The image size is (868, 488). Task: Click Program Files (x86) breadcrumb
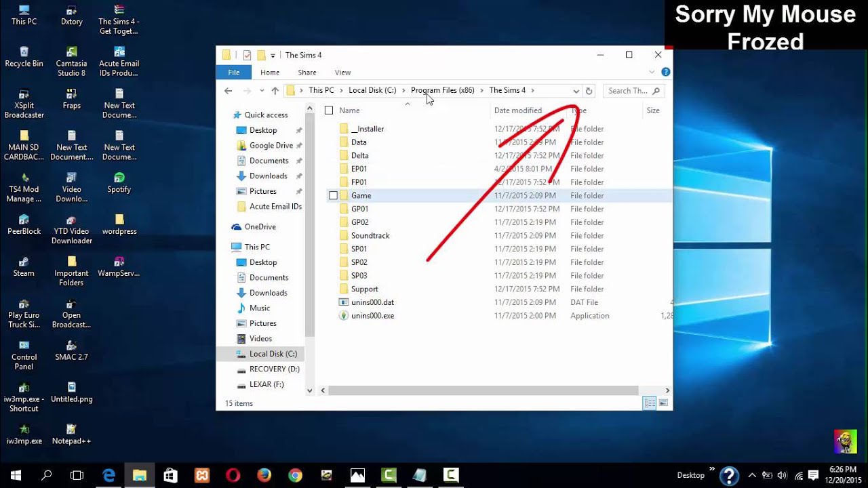pyautogui.click(x=442, y=90)
